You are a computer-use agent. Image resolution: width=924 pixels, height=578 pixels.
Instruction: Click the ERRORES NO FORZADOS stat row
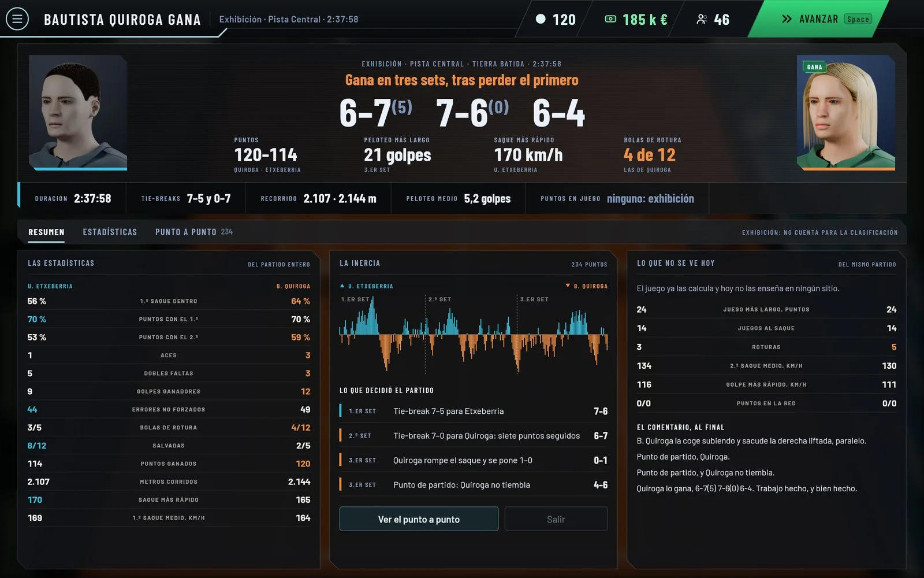click(169, 409)
